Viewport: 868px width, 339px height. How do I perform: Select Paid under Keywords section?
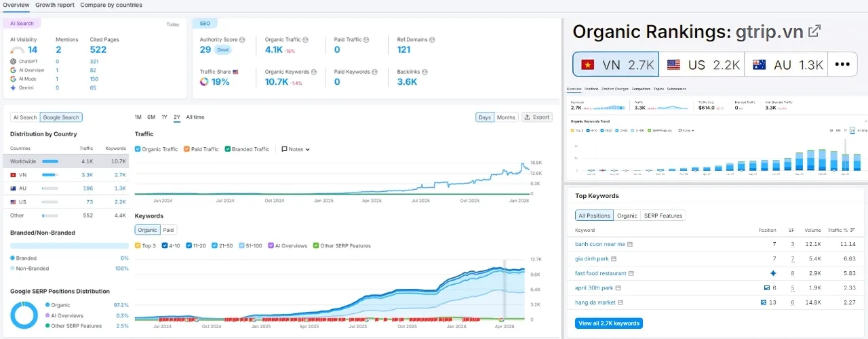169,230
